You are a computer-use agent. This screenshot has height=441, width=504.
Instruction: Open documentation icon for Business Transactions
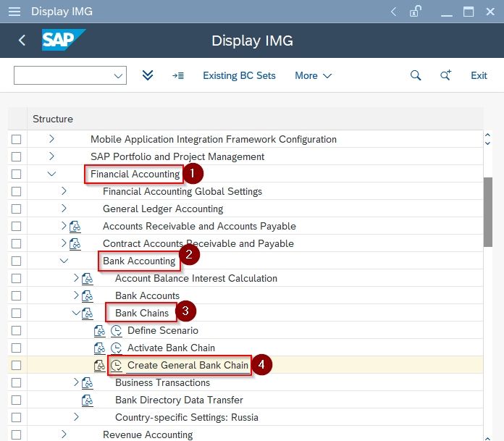88,383
